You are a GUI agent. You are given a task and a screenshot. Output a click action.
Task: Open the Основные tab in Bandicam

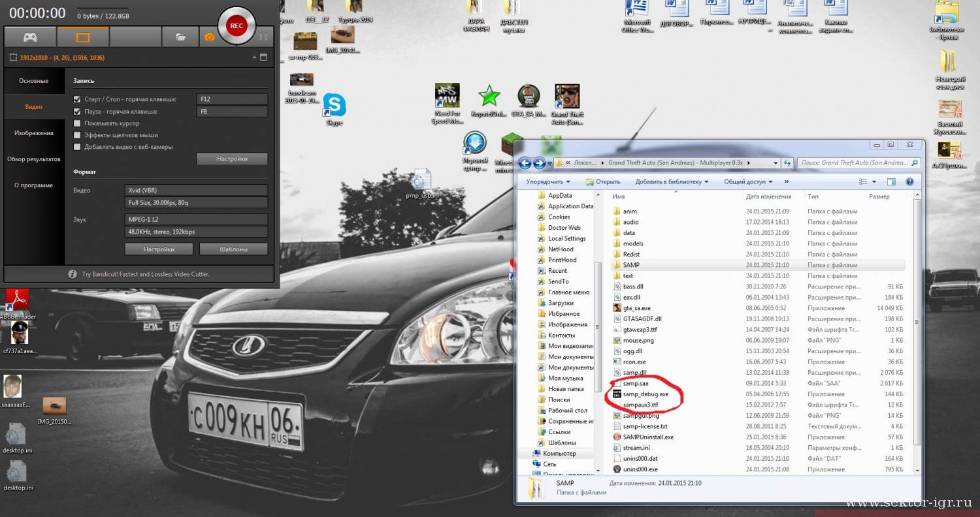tap(33, 81)
